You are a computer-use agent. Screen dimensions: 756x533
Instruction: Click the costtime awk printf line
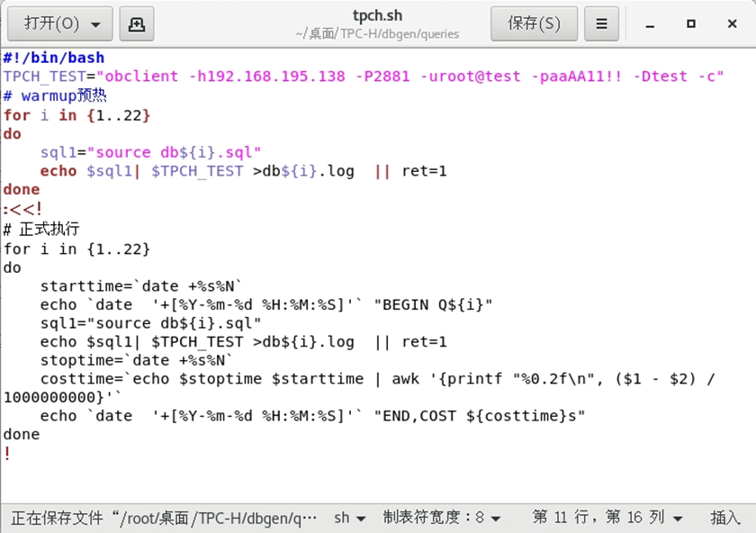(377, 379)
